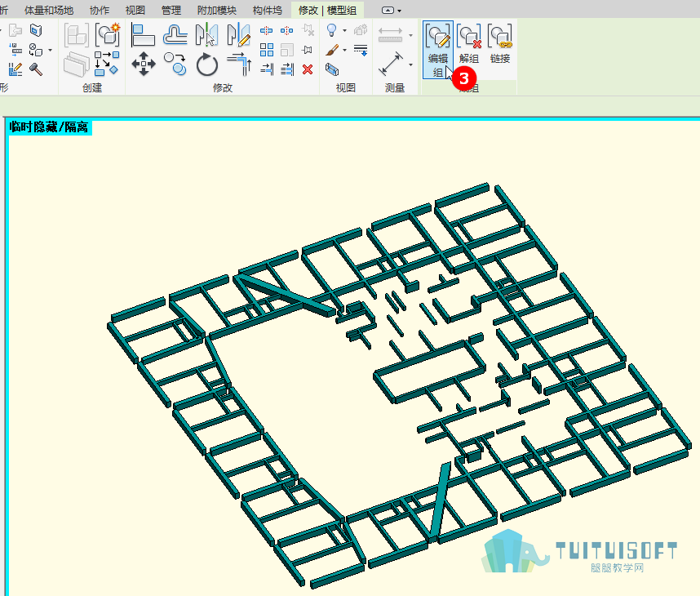Click the Join Geometry icon
The height and width of the screenshot is (596, 700).
36,50
